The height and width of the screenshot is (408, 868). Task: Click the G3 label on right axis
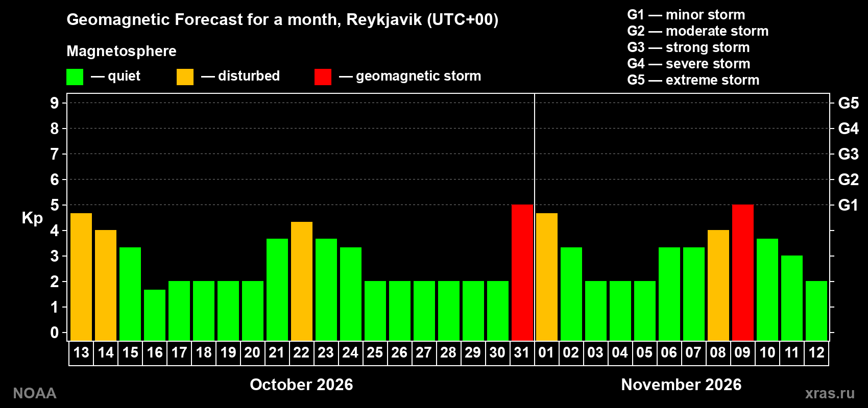click(x=849, y=154)
